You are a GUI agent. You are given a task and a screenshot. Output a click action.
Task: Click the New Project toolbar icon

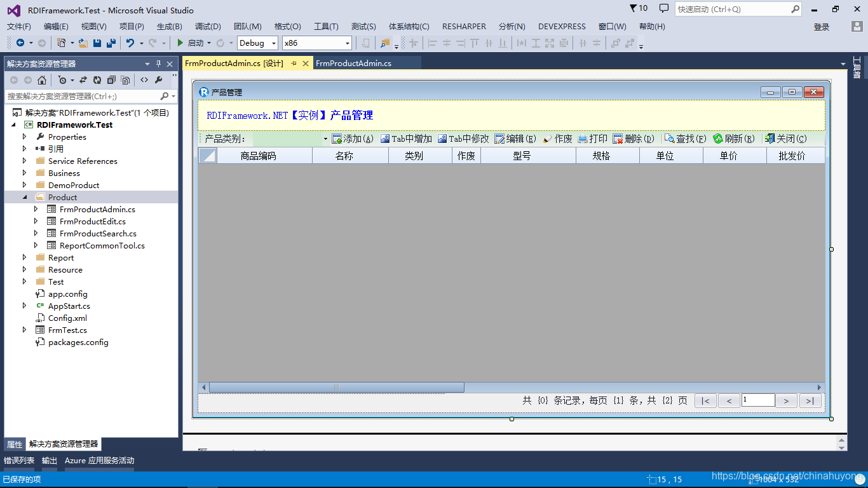[x=61, y=43]
